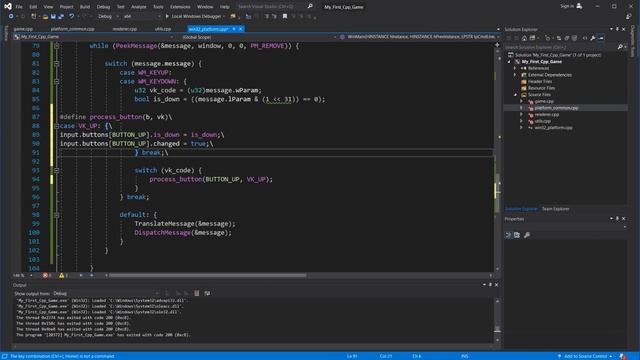Toggle Solution Explorer Preview Selected Items

[601, 38]
